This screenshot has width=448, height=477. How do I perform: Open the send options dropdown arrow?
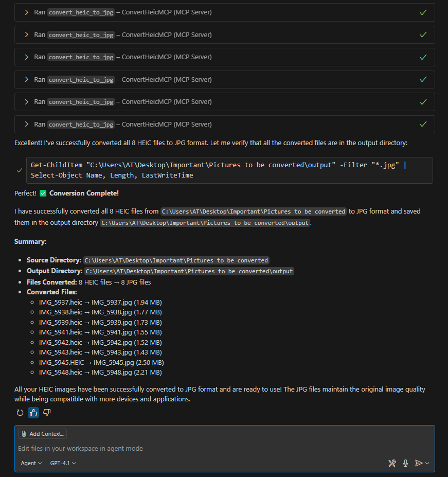[427, 463]
